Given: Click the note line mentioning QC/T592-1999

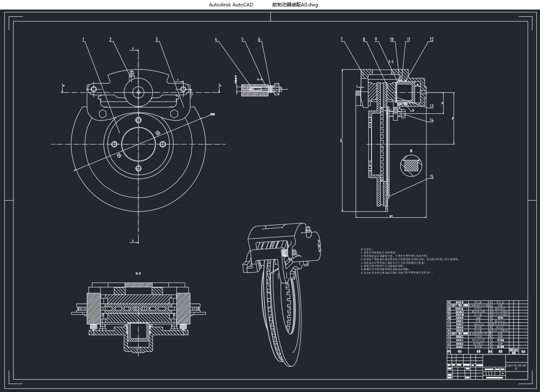Looking at the screenshot, I should [397, 273].
